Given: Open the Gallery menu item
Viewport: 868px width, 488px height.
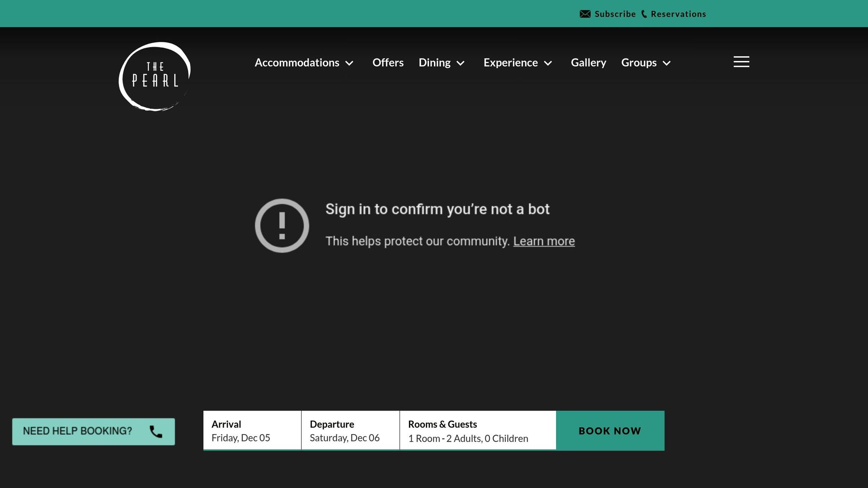Looking at the screenshot, I should pyautogui.click(x=588, y=63).
